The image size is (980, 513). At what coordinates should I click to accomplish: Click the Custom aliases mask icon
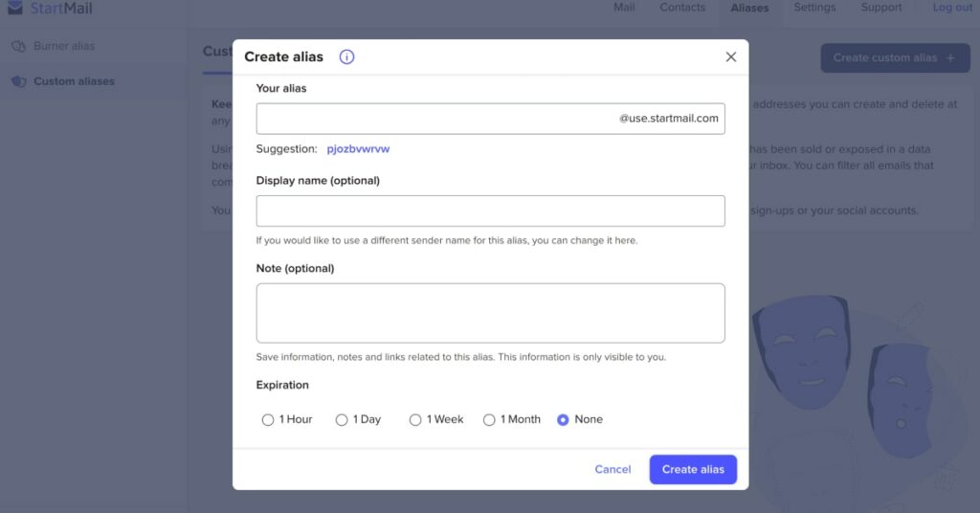click(17, 81)
